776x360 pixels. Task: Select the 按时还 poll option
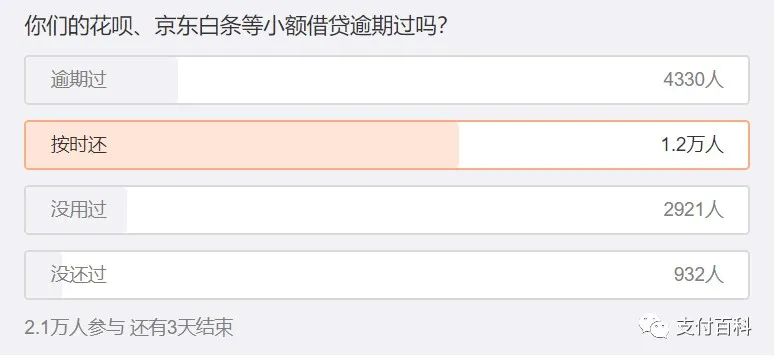[387, 145]
